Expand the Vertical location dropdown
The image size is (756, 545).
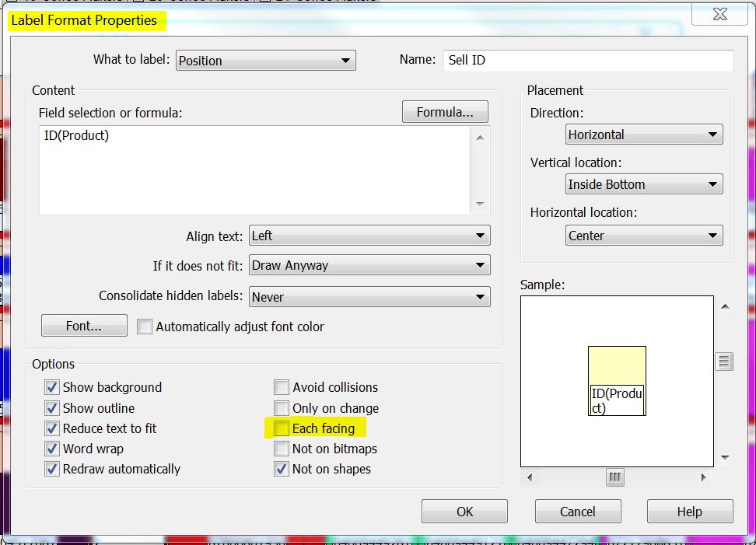point(644,185)
